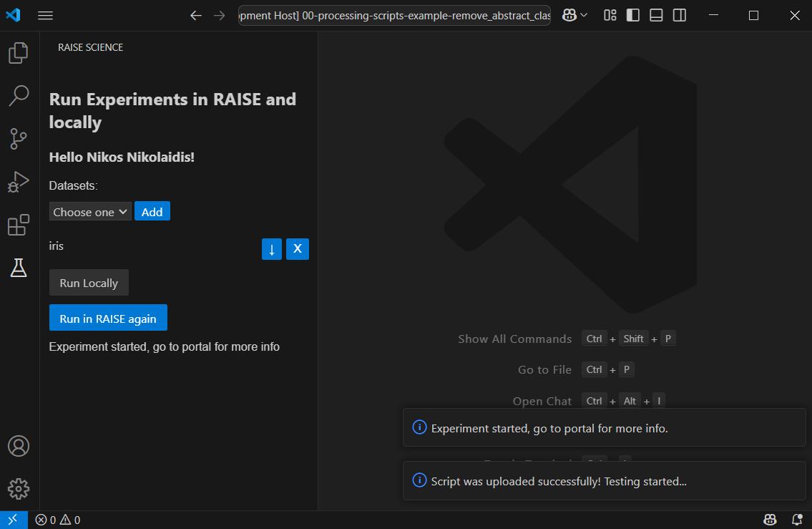Click 'Experiment started, go to portal' sidebar status text
The height and width of the screenshot is (529, 812).
(164, 346)
